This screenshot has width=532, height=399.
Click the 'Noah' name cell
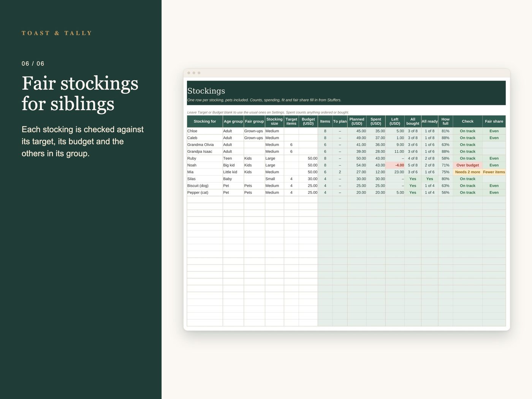point(205,165)
